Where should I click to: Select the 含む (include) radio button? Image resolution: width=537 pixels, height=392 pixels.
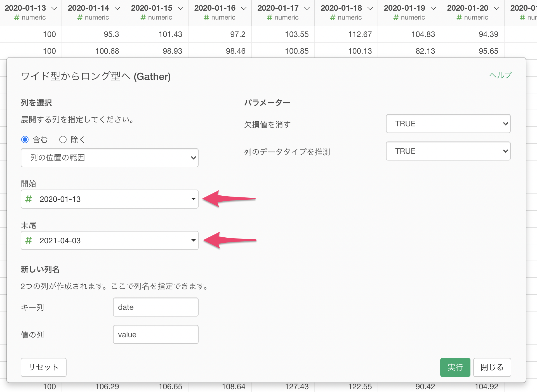[x=25, y=140]
